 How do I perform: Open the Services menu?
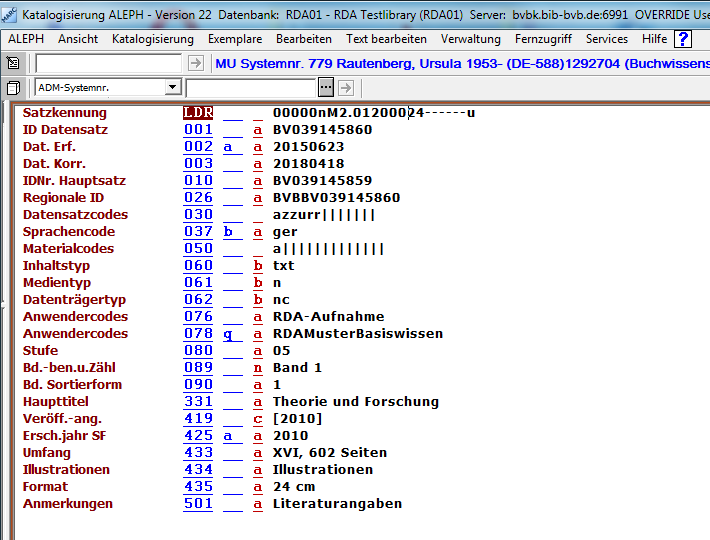click(607, 39)
